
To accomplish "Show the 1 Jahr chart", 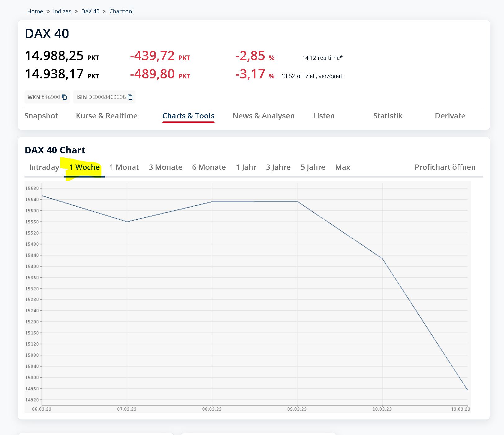I will click(246, 167).
